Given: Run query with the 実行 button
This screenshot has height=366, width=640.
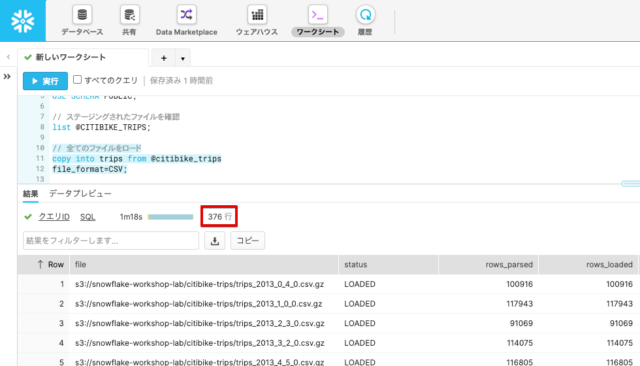Looking at the screenshot, I should pyautogui.click(x=45, y=81).
